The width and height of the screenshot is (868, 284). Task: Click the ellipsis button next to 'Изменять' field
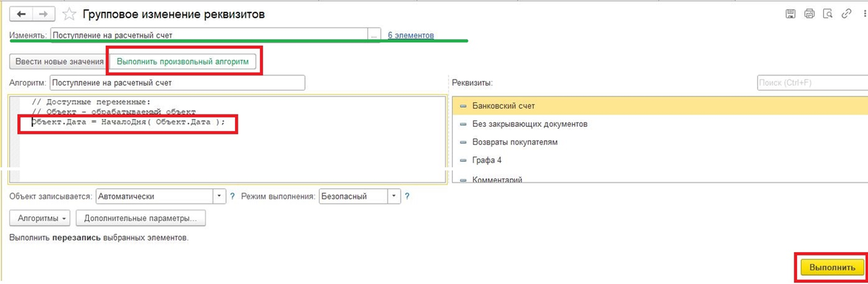[x=374, y=35]
